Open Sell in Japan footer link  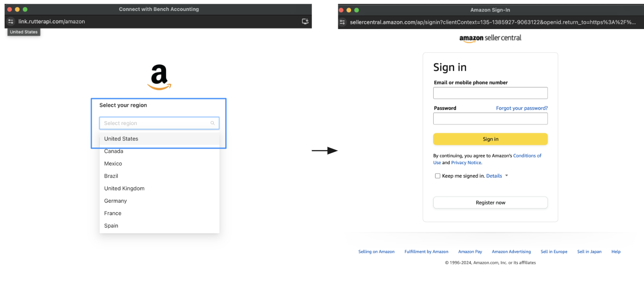pos(589,251)
